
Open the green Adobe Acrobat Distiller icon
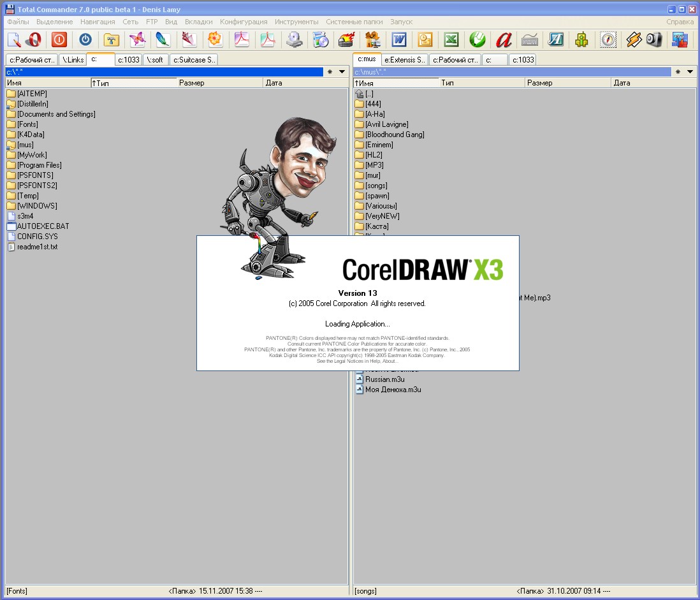pyautogui.click(x=267, y=40)
